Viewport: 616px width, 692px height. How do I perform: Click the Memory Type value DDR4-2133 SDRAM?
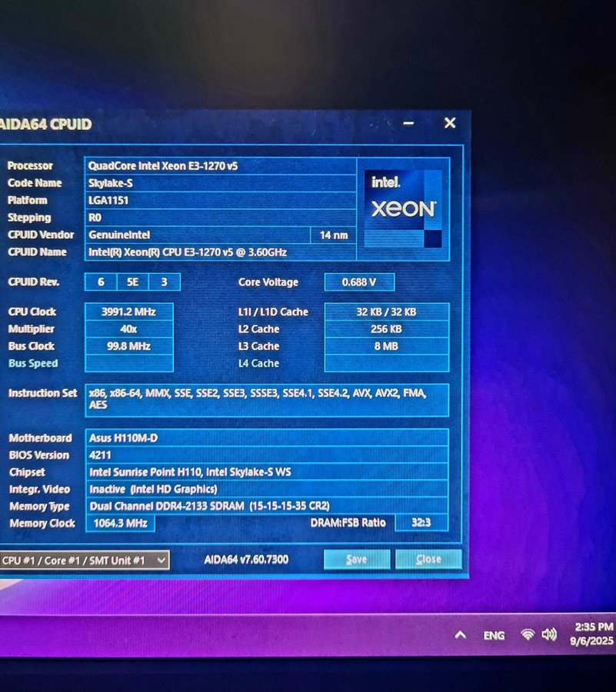click(267, 506)
